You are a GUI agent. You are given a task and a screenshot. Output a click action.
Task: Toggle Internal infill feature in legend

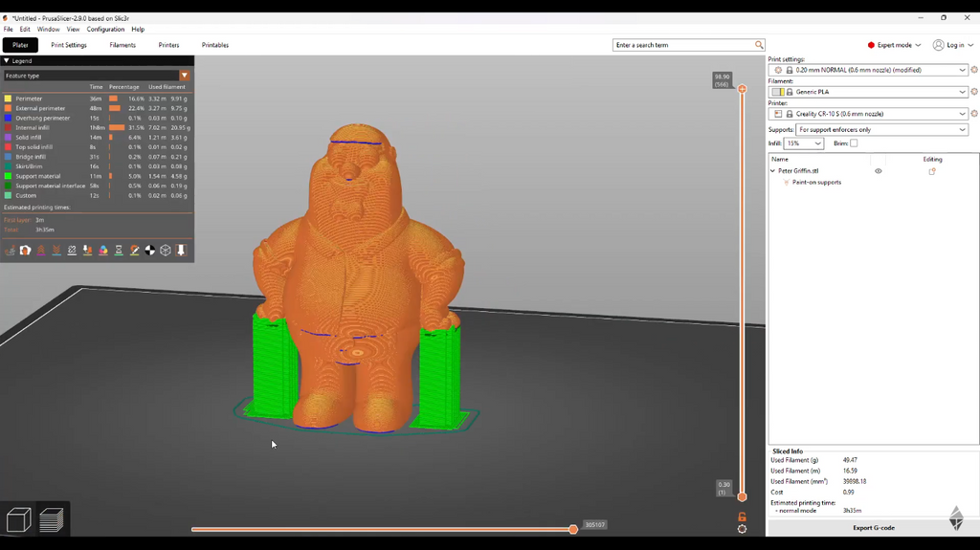32,127
